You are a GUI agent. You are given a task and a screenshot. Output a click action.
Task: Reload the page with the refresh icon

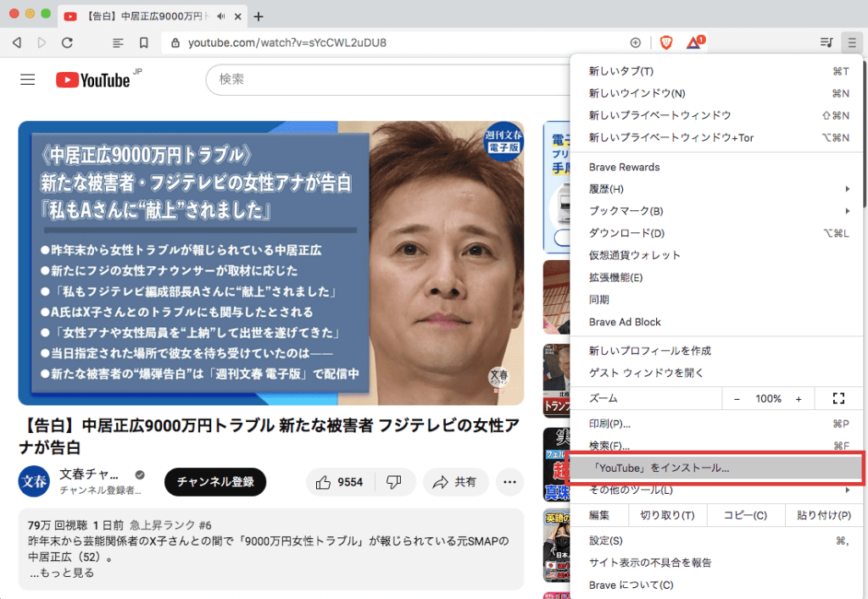(67, 42)
